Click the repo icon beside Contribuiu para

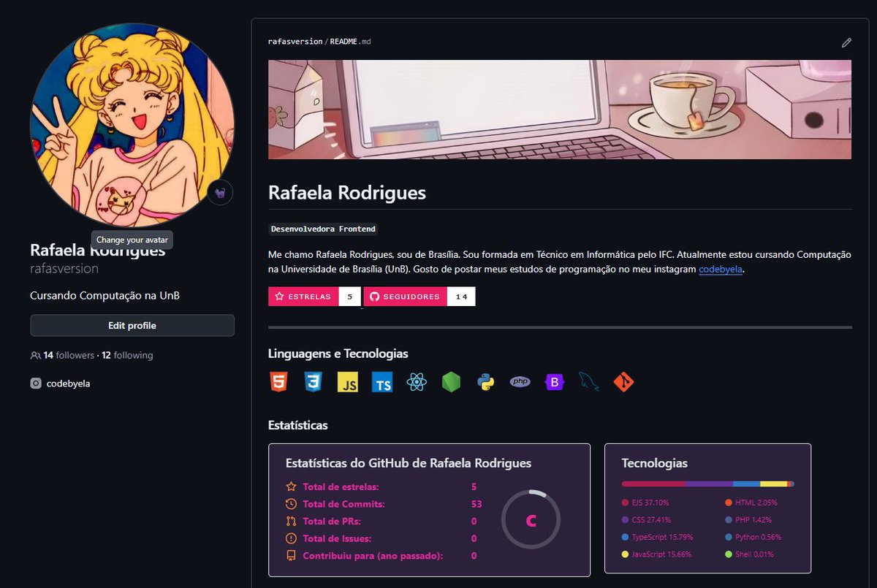[x=291, y=556]
